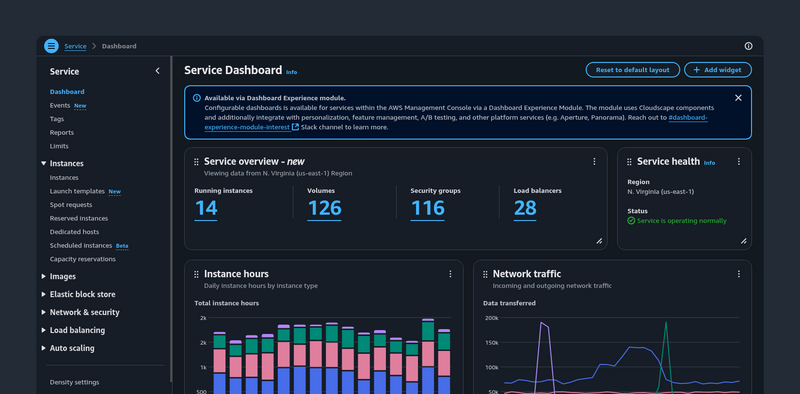Go to Instances sub-item in navigation
The image size is (800, 394).
pyautogui.click(x=64, y=178)
